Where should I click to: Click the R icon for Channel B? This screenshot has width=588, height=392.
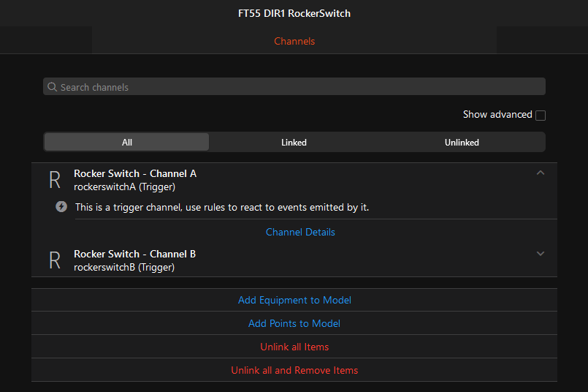(x=54, y=260)
